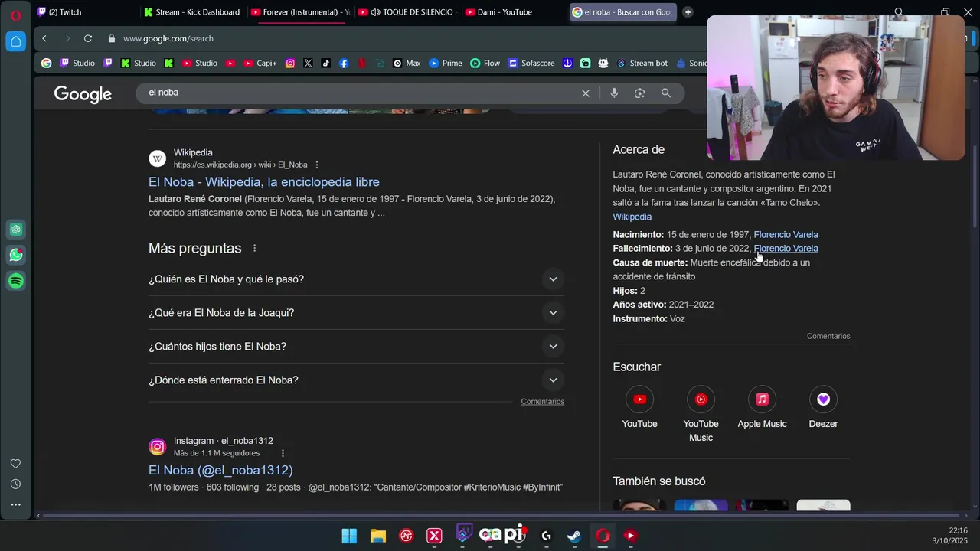Open the Deezer listen option

pos(823,408)
